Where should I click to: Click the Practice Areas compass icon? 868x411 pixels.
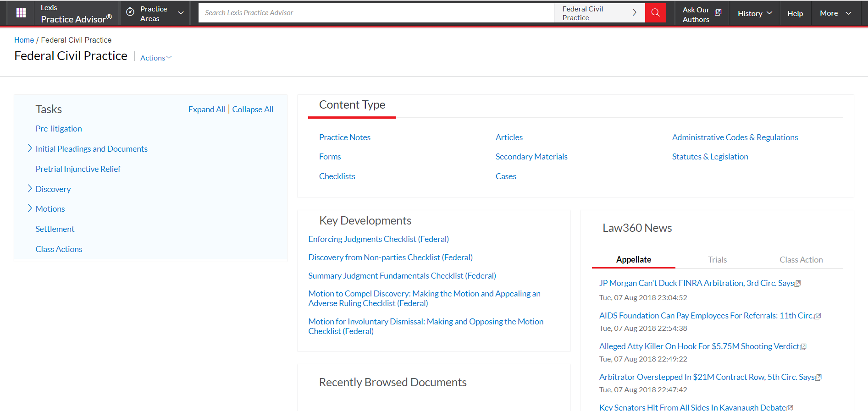point(130,12)
